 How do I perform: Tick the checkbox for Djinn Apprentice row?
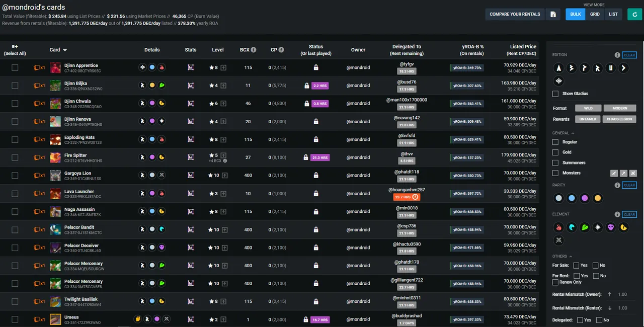15,67
